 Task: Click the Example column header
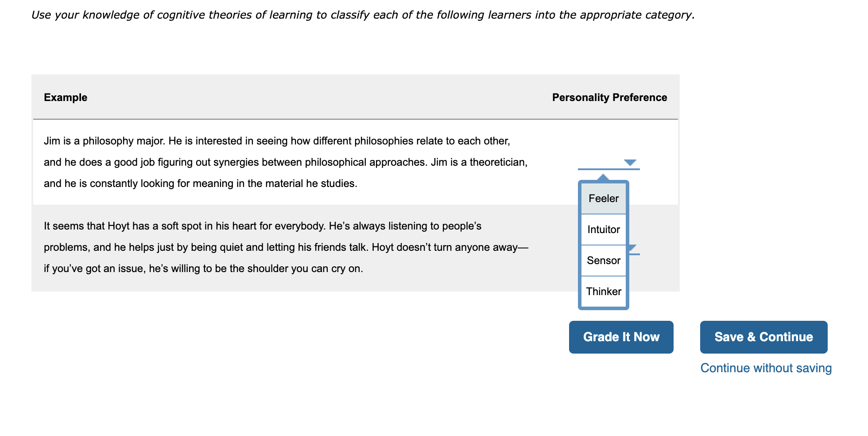point(65,97)
